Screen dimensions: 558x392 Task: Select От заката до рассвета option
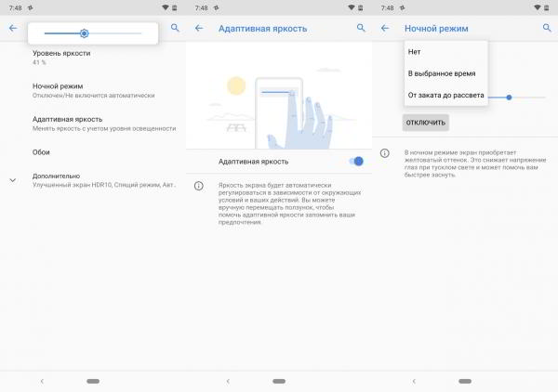[x=445, y=96]
